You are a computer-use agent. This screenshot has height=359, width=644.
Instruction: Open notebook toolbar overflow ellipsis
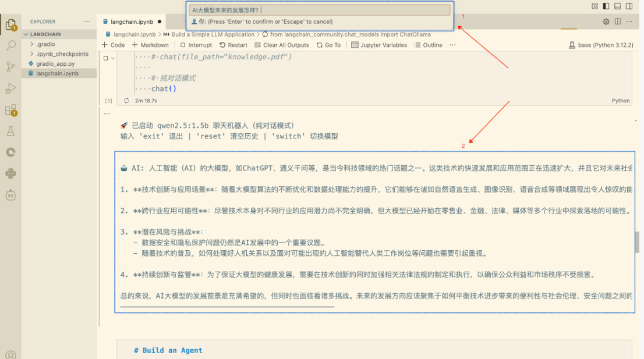pos(452,45)
